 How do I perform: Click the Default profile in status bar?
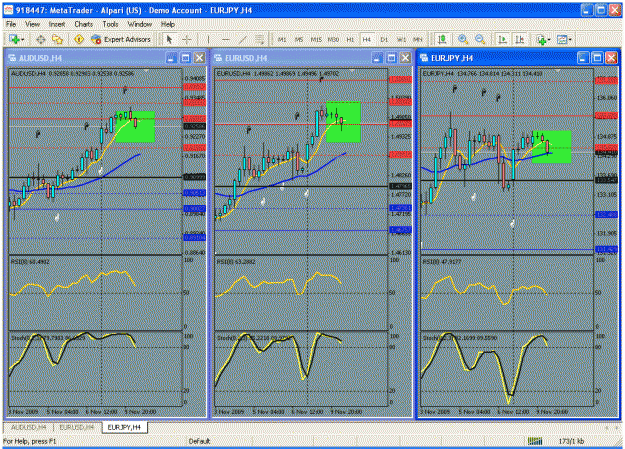pyautogui.click(x=199, y=441)
